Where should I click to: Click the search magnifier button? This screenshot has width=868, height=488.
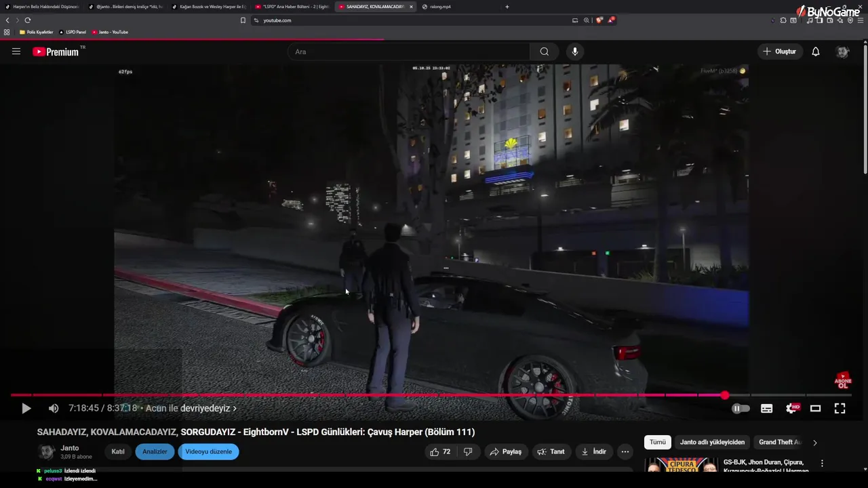pyautogui.click(x=544, y=52)
